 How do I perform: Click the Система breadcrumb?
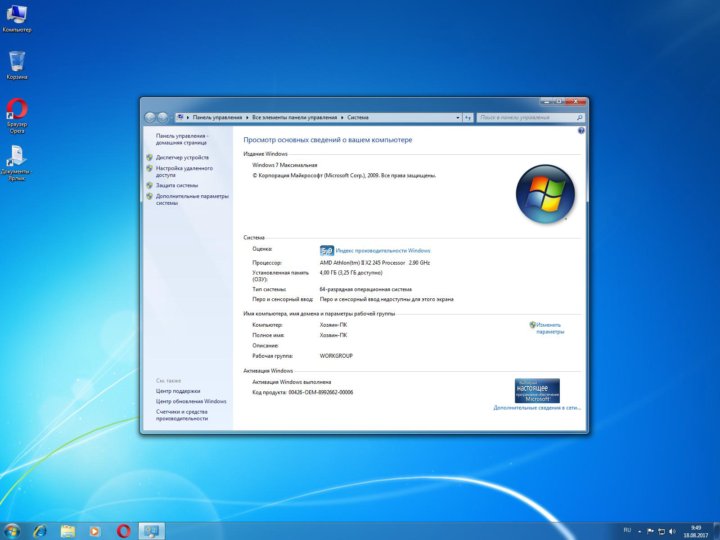click(x=358, y=118)
